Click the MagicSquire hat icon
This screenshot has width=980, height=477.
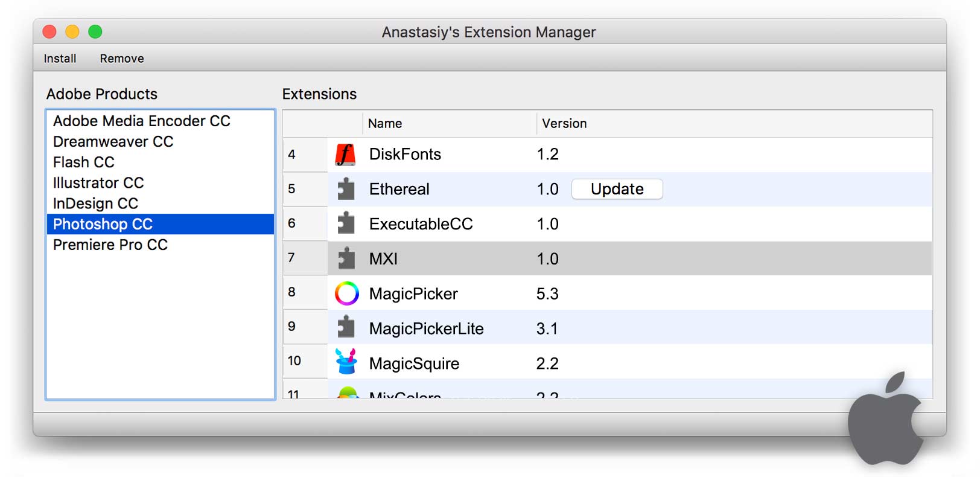pyautogui.click(x=346, y=362)
